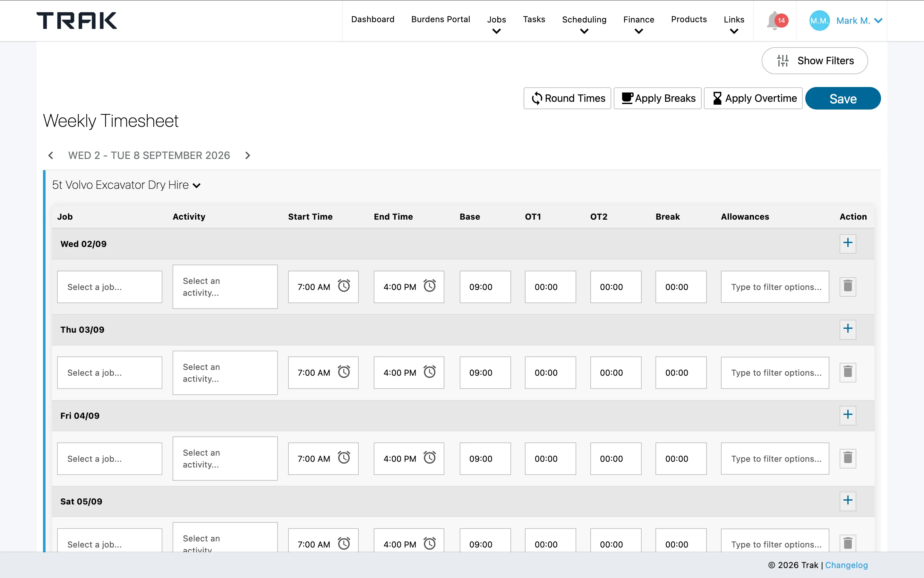The height and width of the screenshot is (578, 924).
Task: Click the Show Filters button
Action: click(814, 60)
